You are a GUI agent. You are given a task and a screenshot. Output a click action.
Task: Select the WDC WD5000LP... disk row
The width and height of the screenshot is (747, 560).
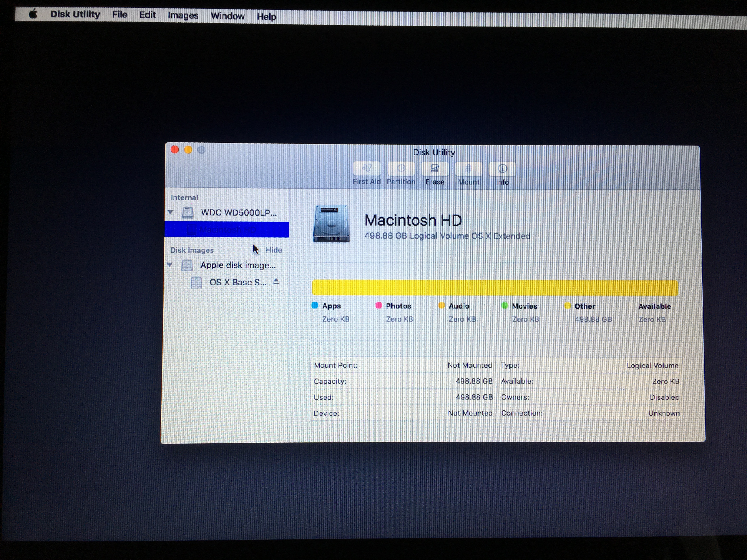click(x=227, y=212)
